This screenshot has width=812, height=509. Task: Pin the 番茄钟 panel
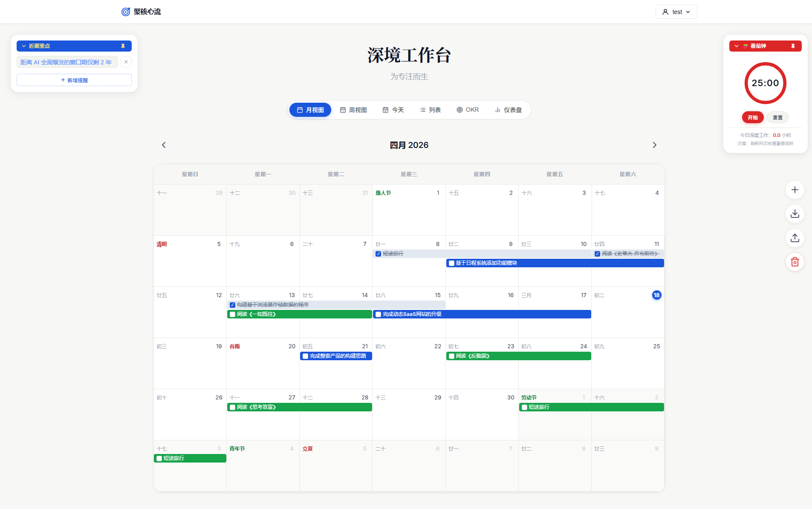pos(793,46)
